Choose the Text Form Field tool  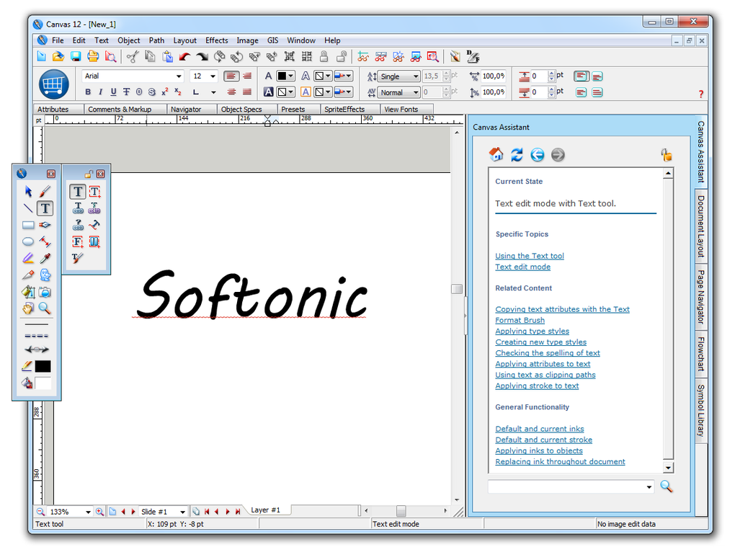tap(78, 241)
